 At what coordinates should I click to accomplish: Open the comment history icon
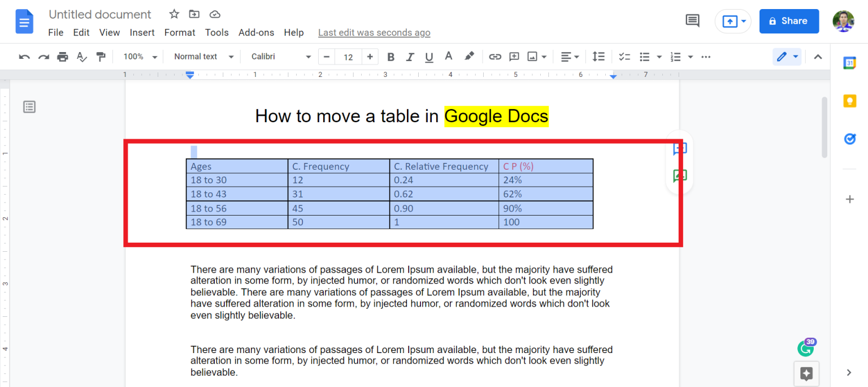pyautogui.click(x=692, y=21)
